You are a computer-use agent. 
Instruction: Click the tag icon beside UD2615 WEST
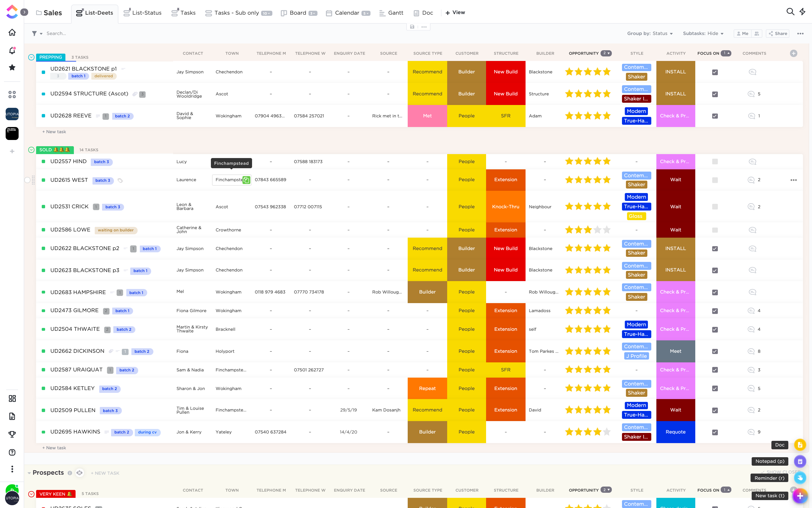click(120, 180)
